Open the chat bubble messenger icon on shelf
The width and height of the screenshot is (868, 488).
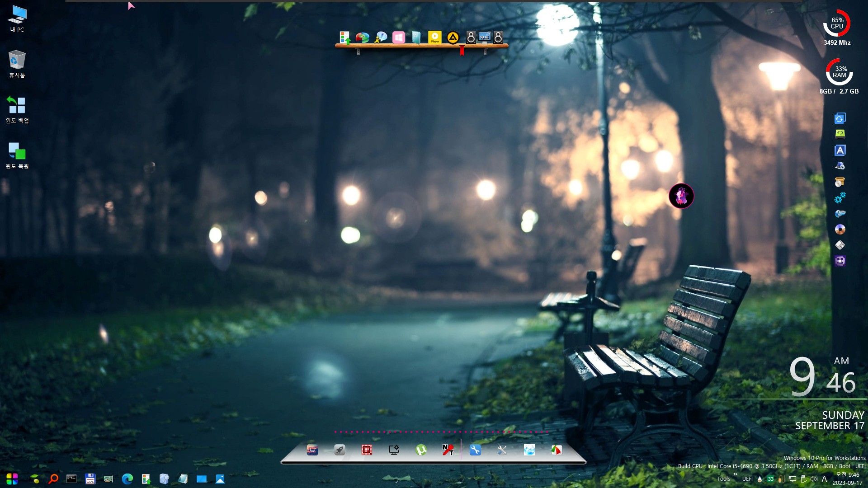[381, 38]
